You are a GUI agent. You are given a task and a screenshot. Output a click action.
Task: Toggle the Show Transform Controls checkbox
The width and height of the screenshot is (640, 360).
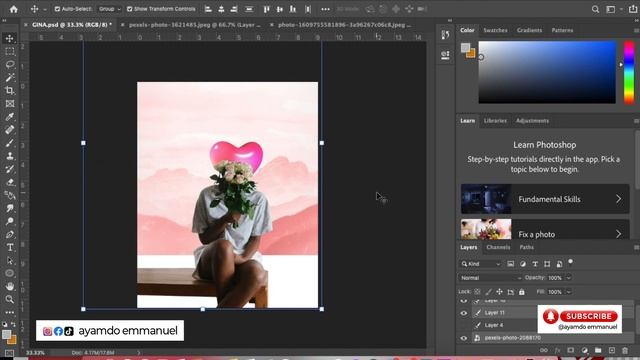(x=129, y=9)
